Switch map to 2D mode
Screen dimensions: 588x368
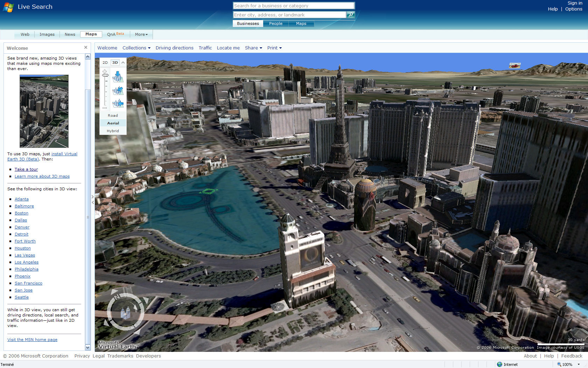point(105,62)
